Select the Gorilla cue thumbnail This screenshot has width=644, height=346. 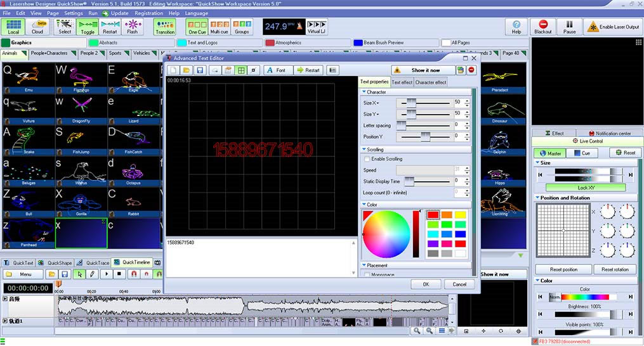(x=81, y=202)
